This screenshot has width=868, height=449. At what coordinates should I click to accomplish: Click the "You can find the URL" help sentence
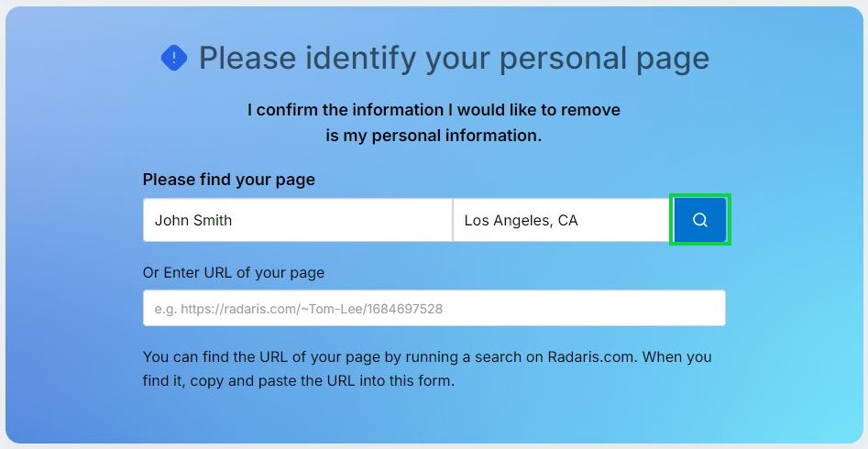click(x=321, y=357)
